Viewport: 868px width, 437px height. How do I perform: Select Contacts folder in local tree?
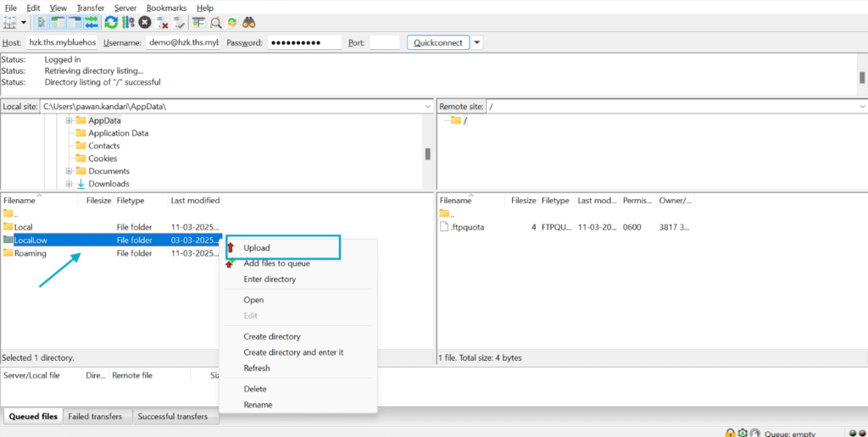[x=104, y=146]
